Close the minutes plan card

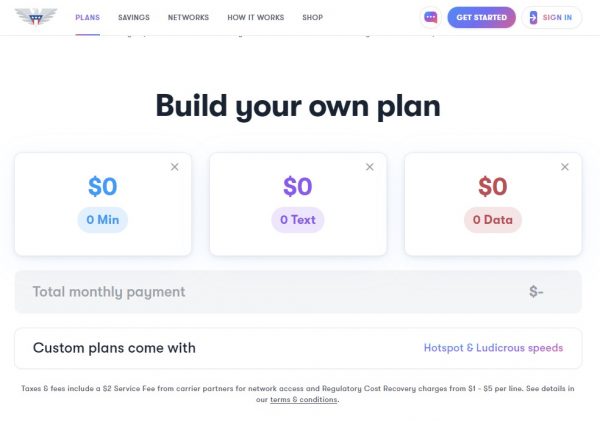(175, 167)
